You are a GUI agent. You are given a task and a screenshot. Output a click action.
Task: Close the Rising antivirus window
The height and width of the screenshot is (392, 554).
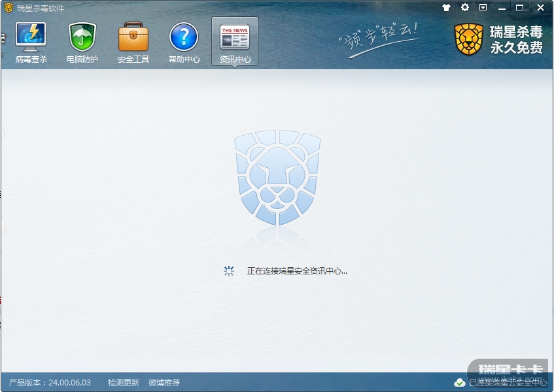540,7
